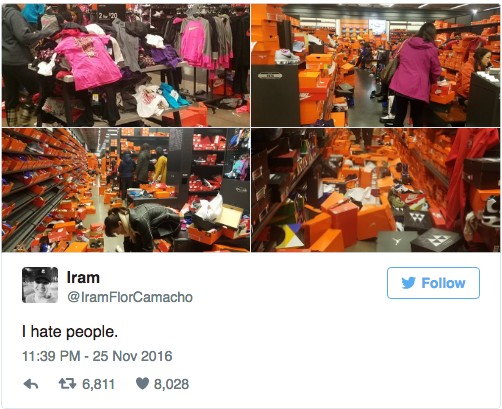Click the black Jordan shoebox on floor
The width and height of the screenshot is (502, 409).
(395, 241)
